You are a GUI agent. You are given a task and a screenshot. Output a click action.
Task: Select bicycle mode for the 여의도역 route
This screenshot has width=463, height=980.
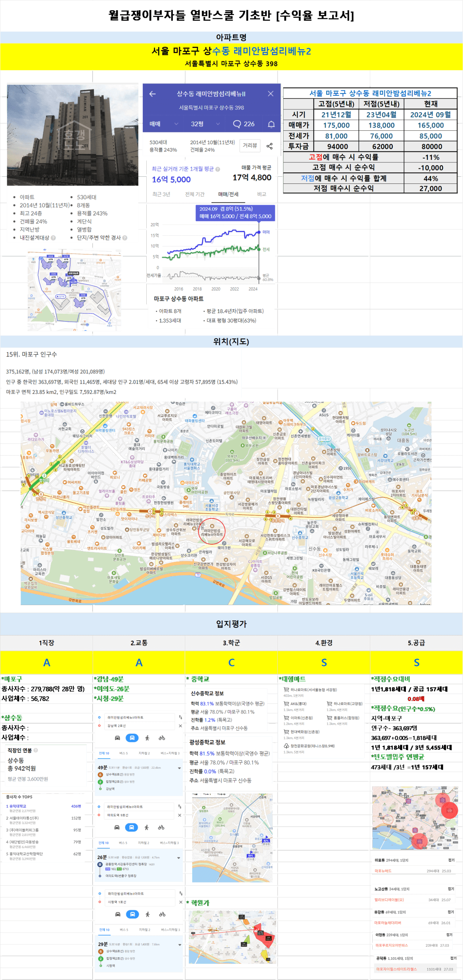pos(161,827)
